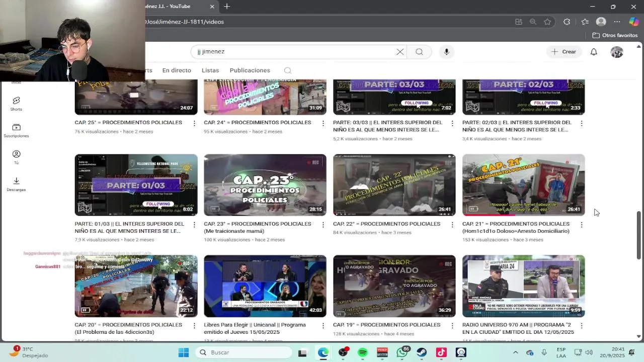Screen dimensions: 644x362
Task: Open Edge settings and more menu
Action: [617, 22]
